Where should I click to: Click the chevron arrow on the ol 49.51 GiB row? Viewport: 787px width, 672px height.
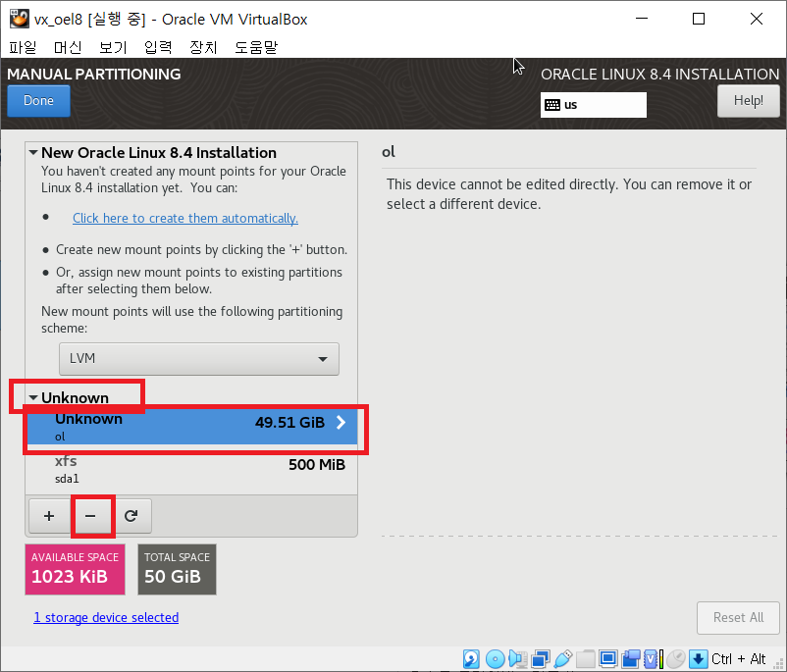341,422
